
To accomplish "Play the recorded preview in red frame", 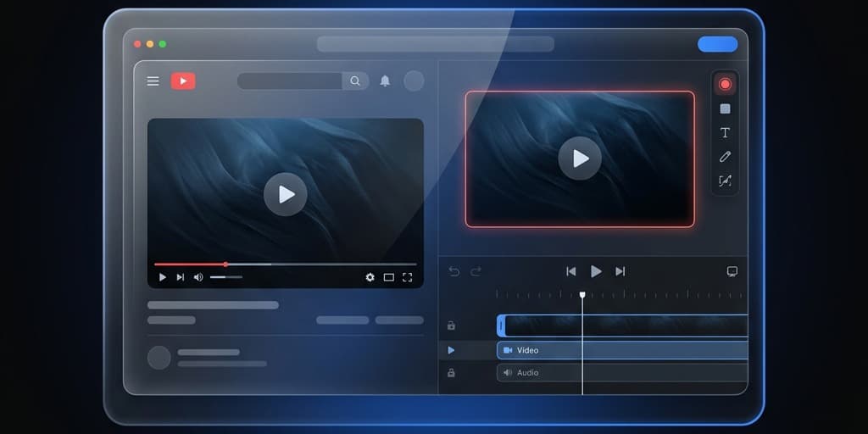I will (x=580, y=159).
